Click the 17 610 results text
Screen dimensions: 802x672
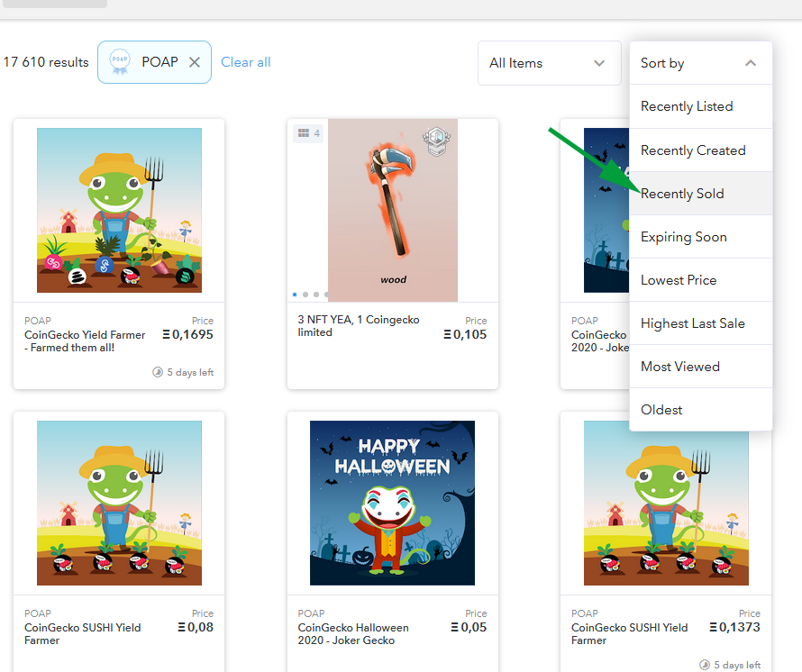46,62
